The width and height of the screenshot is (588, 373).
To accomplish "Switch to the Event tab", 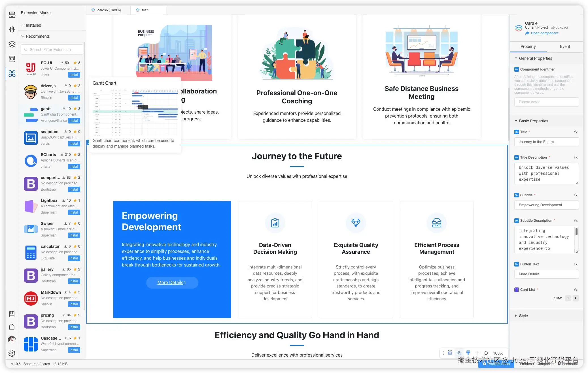I will click(x=565, y=46).
